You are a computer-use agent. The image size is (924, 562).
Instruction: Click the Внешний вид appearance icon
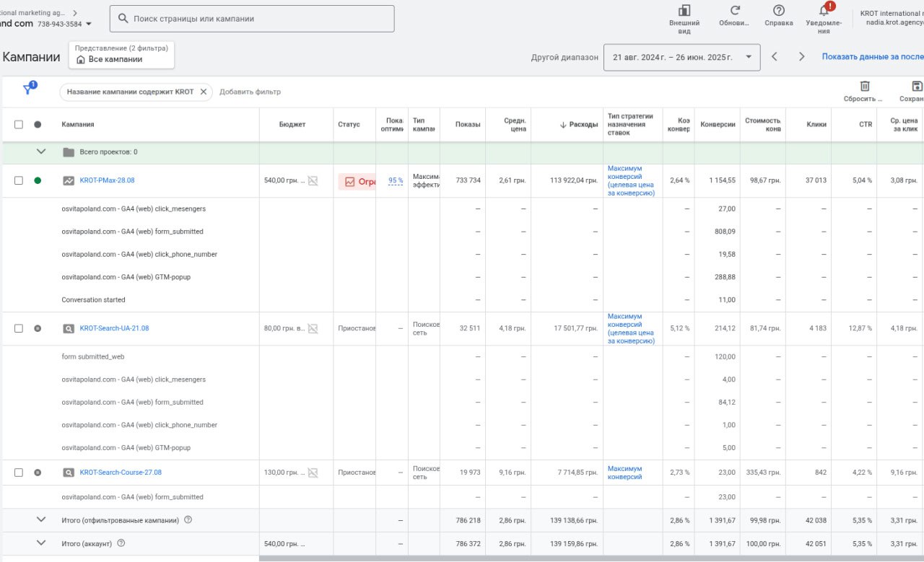[684, 11]
